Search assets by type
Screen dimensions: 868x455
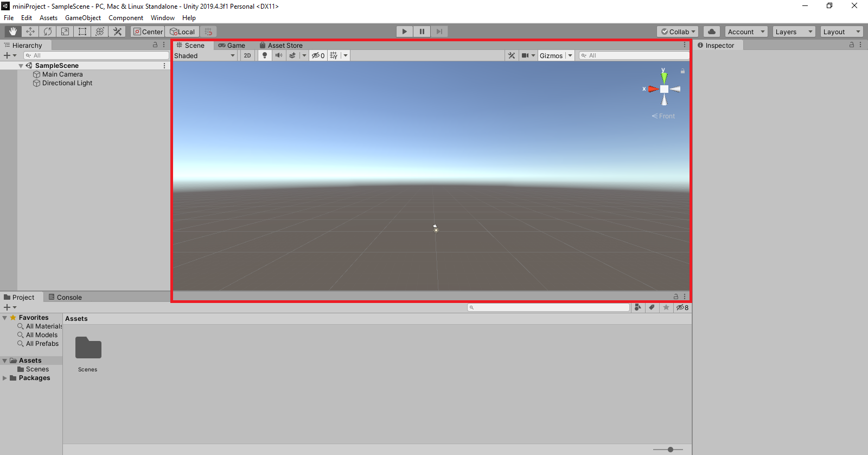coord(638,307)
